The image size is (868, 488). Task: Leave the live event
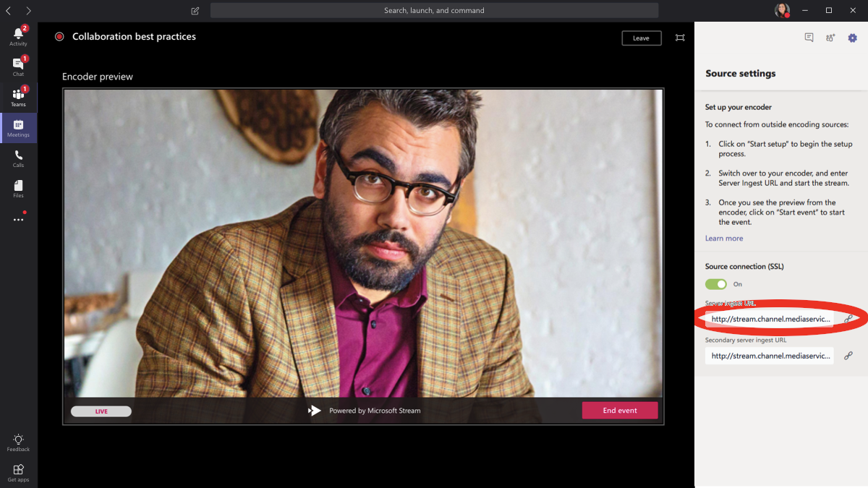point(642,38)
